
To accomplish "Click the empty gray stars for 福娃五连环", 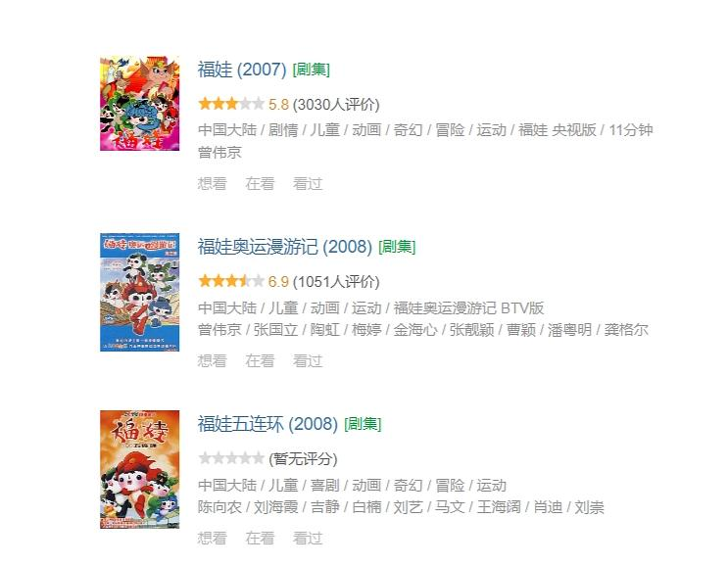I will pyautogui.click(x=231, y=458).
